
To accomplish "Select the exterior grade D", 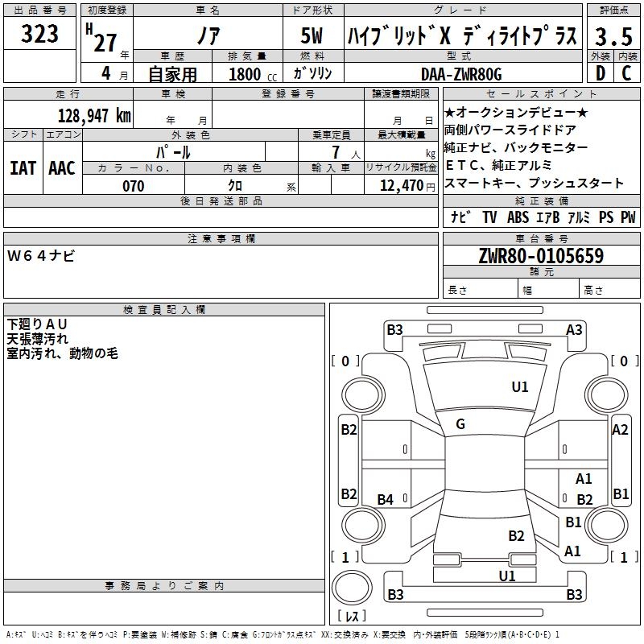I will pos(600,73).
